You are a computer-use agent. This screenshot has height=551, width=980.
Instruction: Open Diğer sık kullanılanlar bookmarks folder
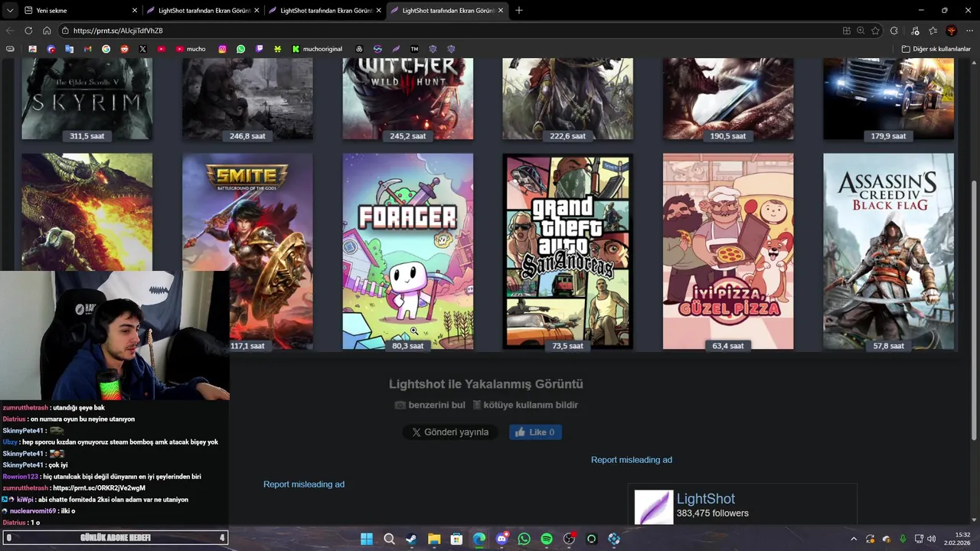[x=936, y=49]
